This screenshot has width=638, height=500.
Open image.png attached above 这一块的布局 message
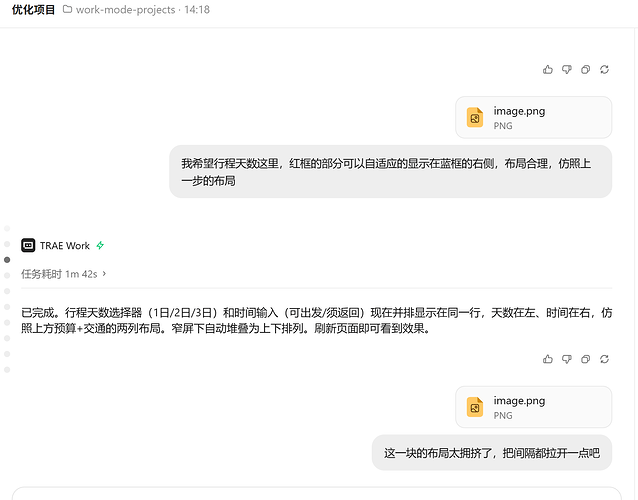(533, 407)
